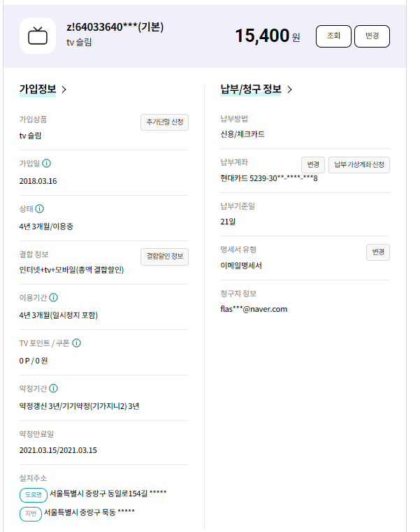Click info icon next to 약정기간

click(54, 388)
